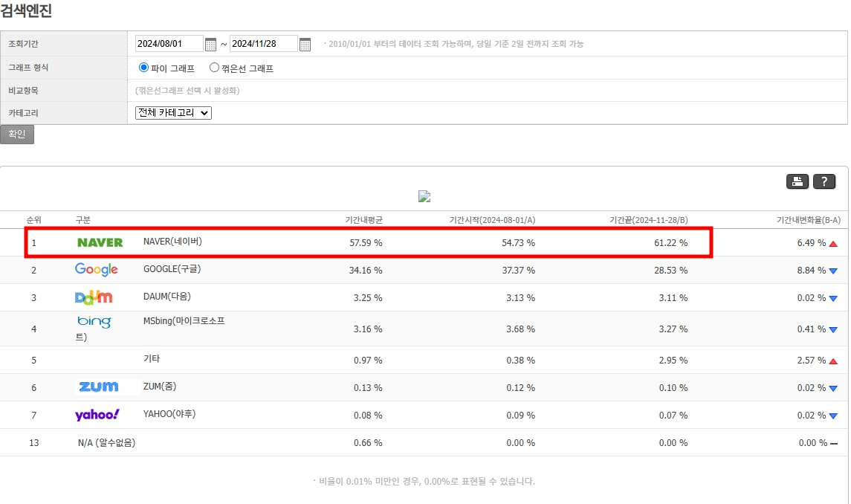Open the end date calendar picker

[305, 45]
